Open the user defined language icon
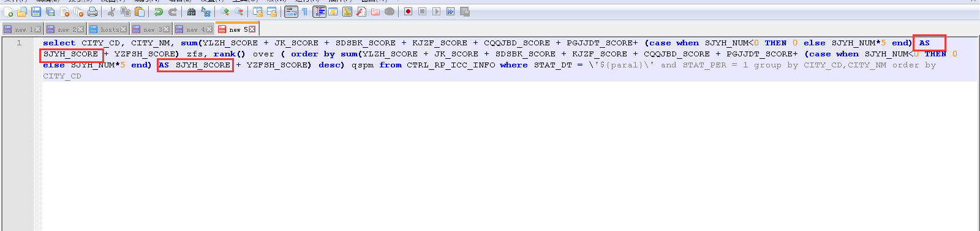This screenshot has width=980, height=231. click(x=333, y=12)
